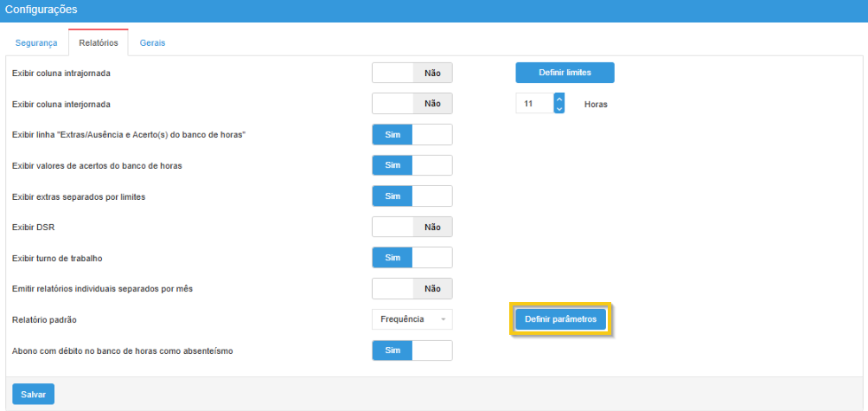Switch to the Gerais tab

tap(152, 42)
